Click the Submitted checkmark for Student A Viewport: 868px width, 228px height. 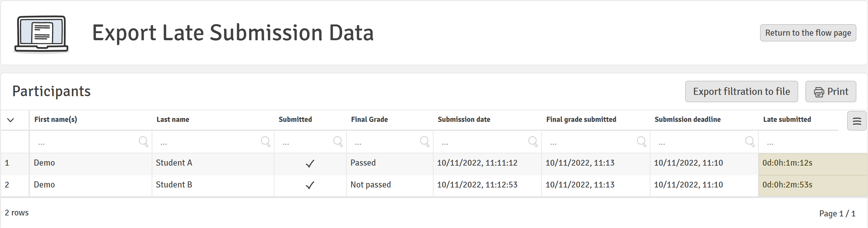(310, 163)
